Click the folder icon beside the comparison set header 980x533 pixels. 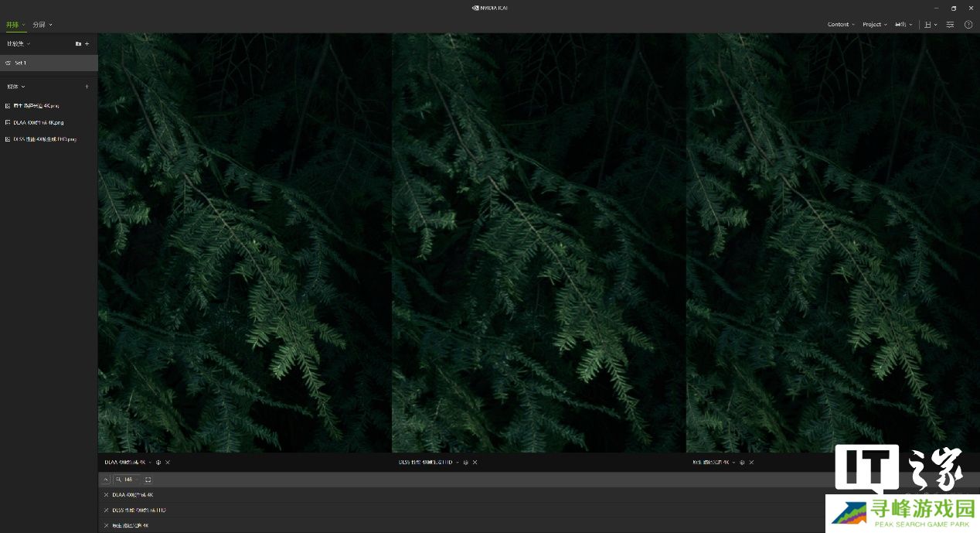pyautogui.click(x=78, y=44)
